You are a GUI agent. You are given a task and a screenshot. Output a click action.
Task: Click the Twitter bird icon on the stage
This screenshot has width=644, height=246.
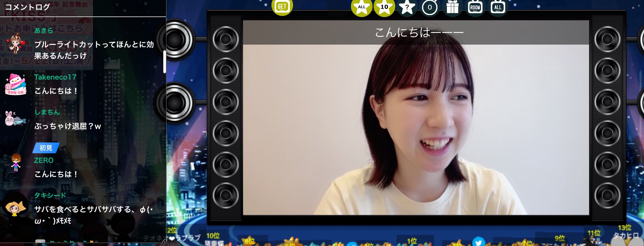[x=479, y=242]
